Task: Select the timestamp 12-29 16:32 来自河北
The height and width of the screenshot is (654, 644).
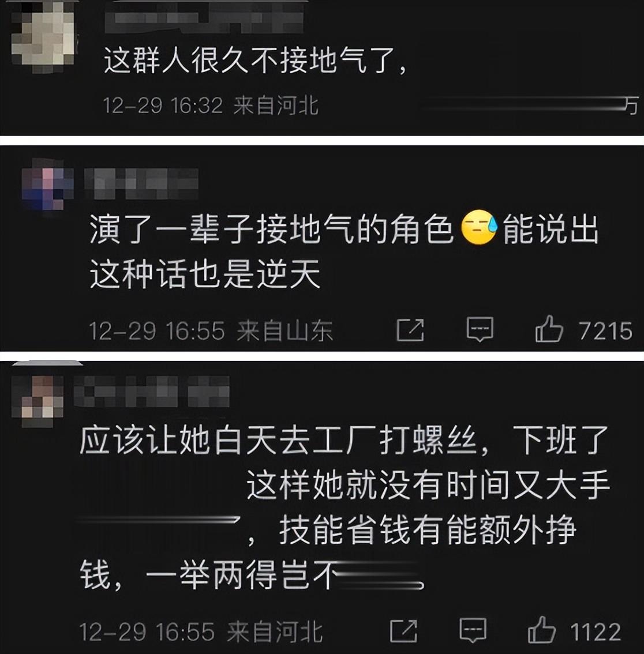Action: coord(211,105)
